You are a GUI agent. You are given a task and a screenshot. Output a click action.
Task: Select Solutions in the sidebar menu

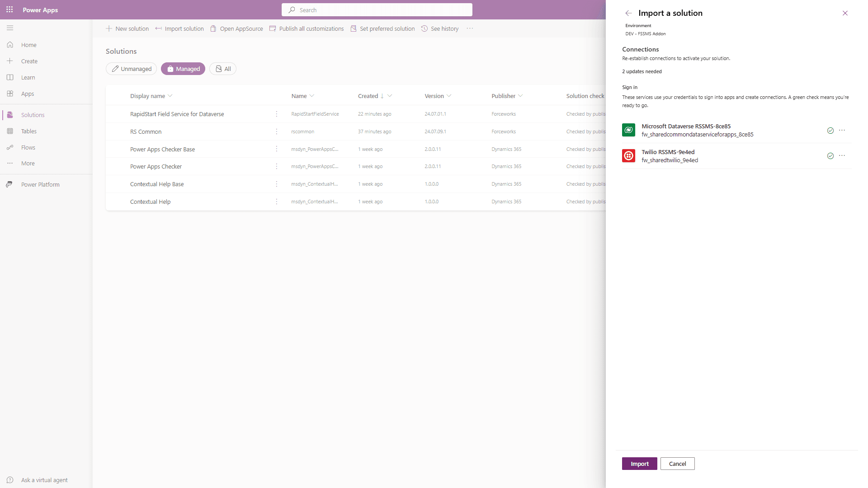pos(34,115)
